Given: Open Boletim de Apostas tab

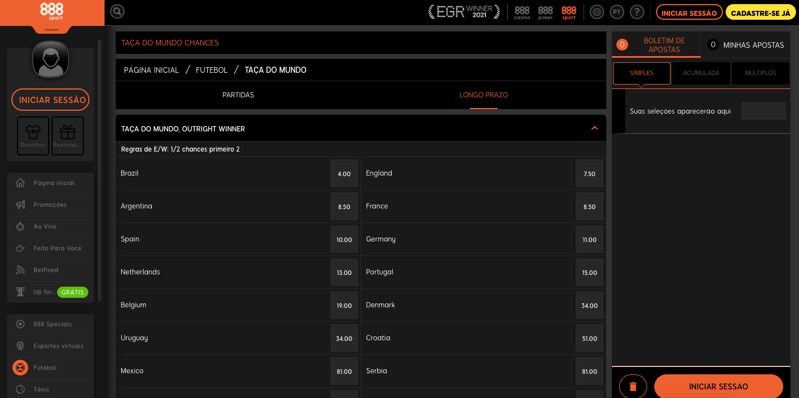Looking at the screenshot, I should pyautogui.click(x=656, y=45).
